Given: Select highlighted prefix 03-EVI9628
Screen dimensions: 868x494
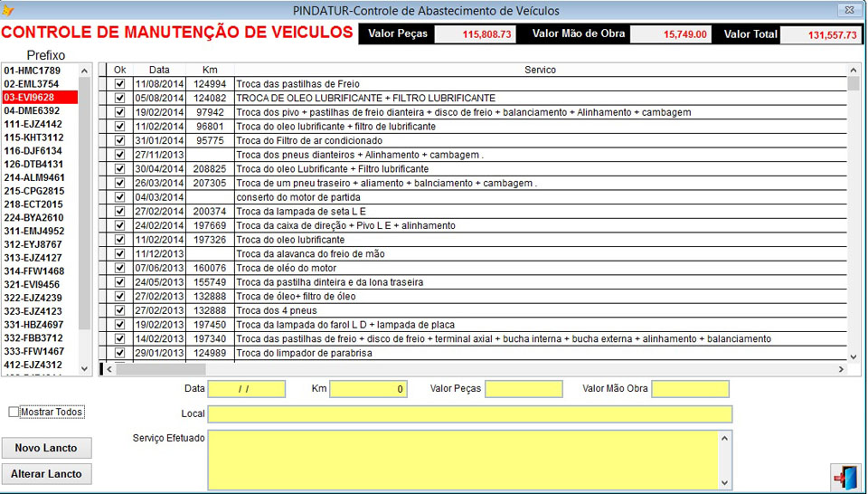Looking at the screenshot, I should pos(40,98).
